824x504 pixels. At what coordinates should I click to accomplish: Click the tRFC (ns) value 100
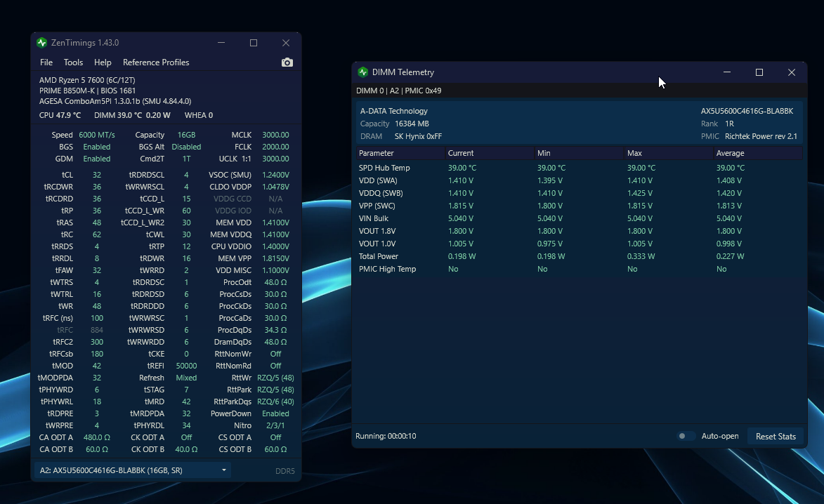pyautogui.click(x=97, y=318)
